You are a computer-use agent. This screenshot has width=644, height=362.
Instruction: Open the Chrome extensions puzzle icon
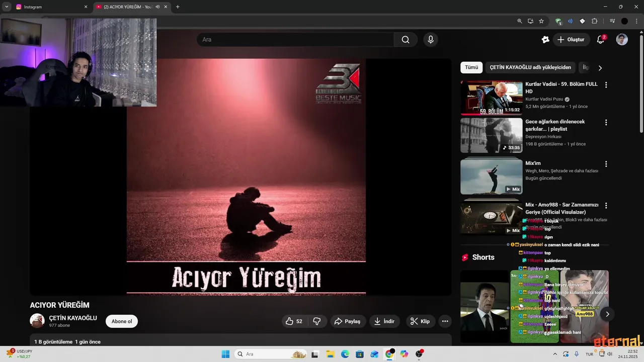[594, 21]
